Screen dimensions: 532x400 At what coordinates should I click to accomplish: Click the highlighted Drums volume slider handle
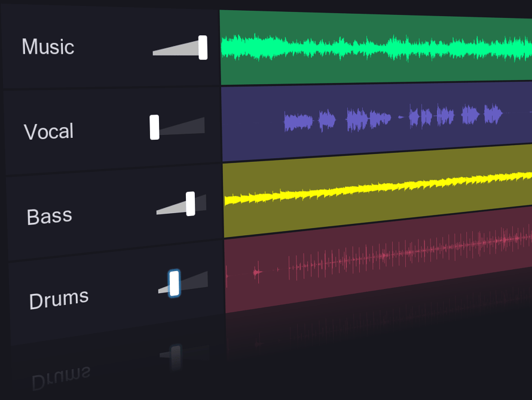(x=174, y=283)
